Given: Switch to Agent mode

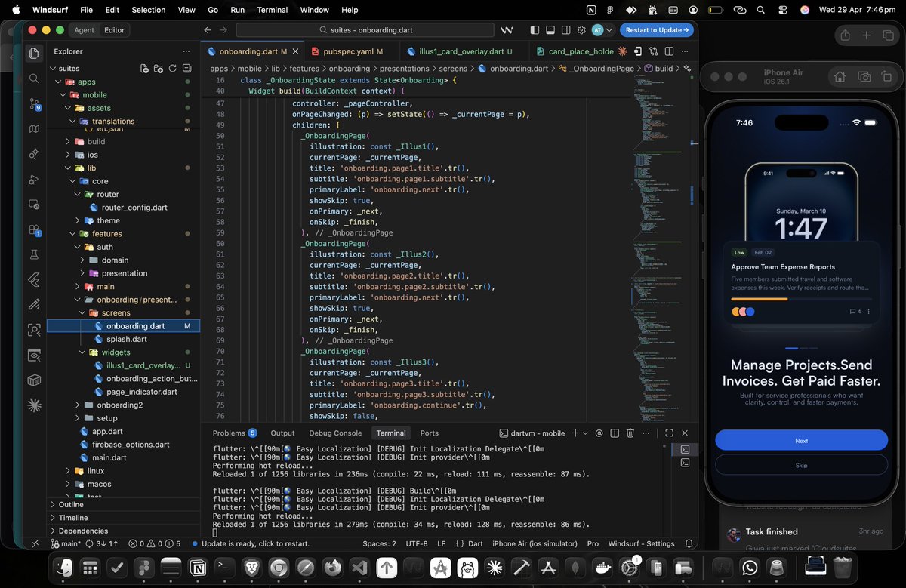Looking at the screenshot, I should 85,30.
